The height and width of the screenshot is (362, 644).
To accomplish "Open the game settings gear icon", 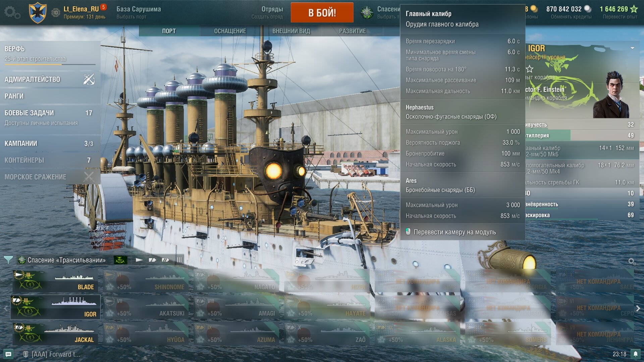I will (x=12, y=13).
